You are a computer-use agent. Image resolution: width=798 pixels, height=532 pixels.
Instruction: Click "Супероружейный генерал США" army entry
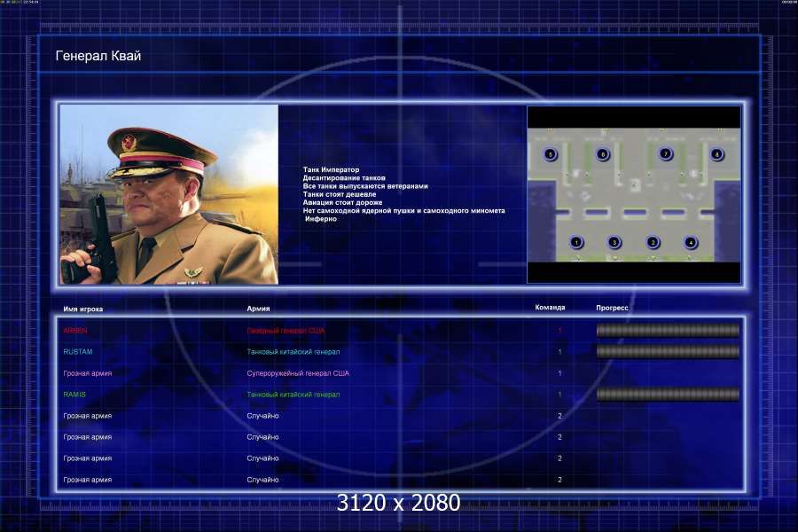point(298,373)
